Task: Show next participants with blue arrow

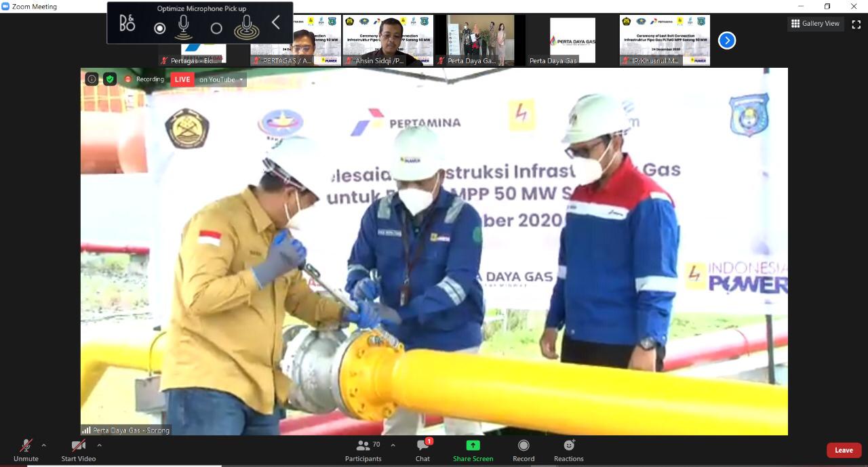Action: click(x=727, y=41)
